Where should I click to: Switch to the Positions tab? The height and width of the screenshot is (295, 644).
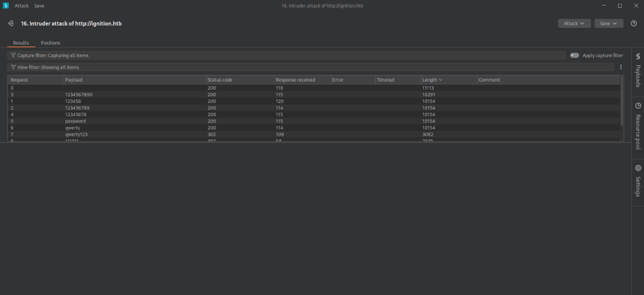point(50,43)
